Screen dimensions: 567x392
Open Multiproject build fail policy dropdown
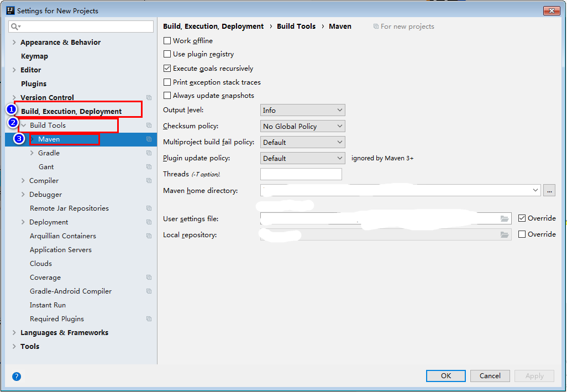(x=303, y=142)
